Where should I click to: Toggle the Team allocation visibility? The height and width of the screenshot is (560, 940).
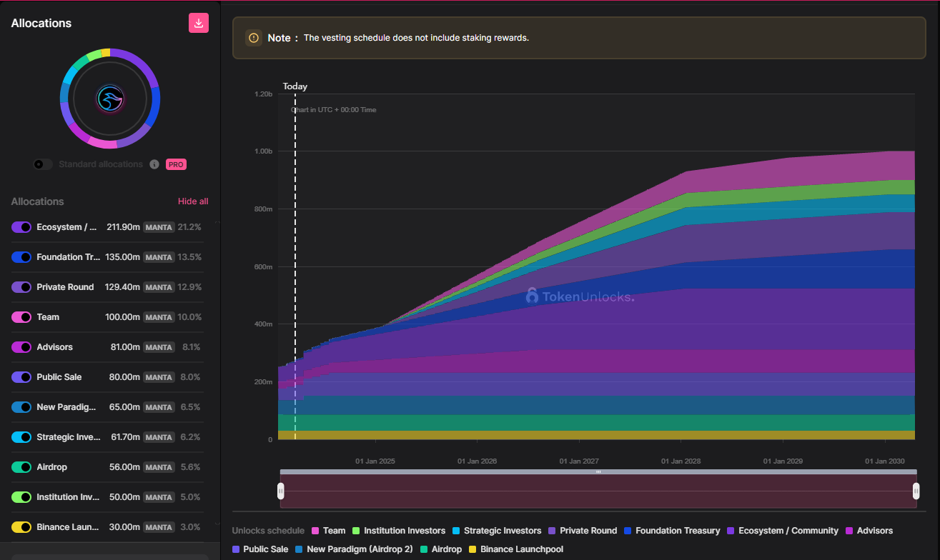tap(21, 317)
